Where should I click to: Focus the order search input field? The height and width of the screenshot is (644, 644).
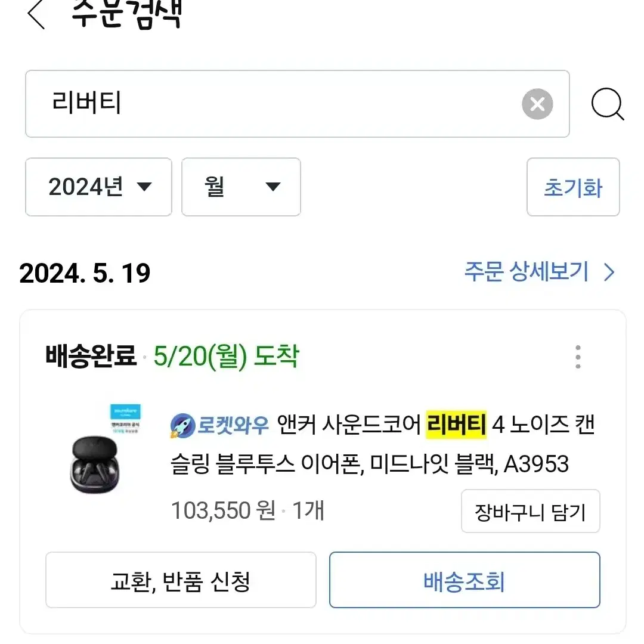pos(298,104)
